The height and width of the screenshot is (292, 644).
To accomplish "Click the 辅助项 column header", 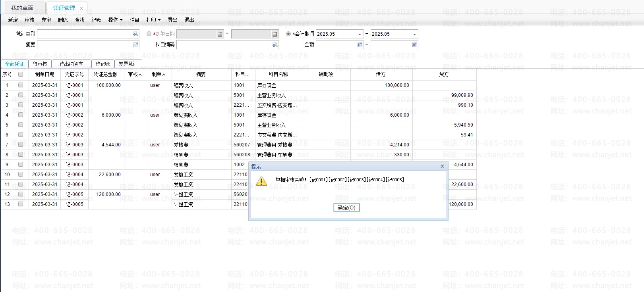I will [327, 74].
